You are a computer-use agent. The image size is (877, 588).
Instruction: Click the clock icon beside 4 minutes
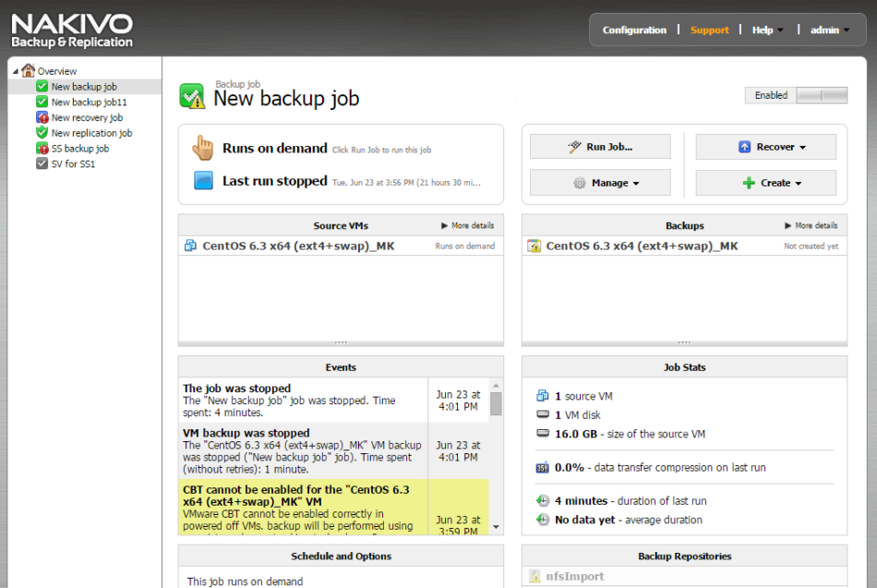click(x=543, y=500)
